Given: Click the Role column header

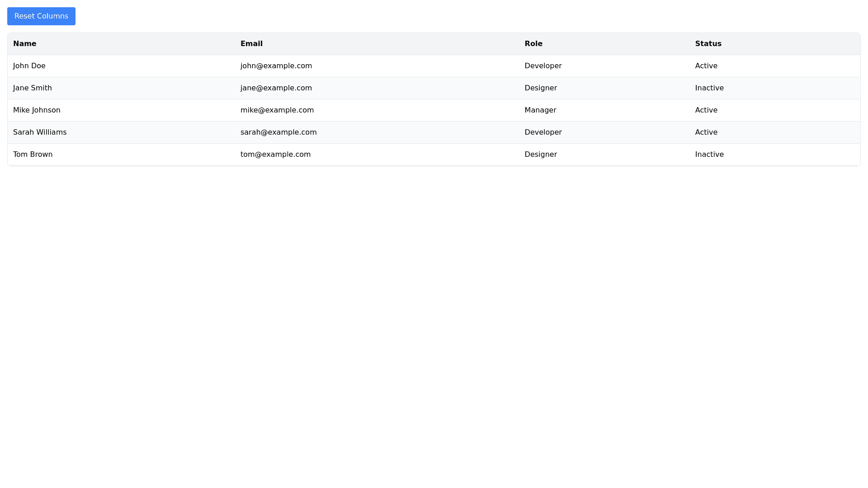Looking at the screenshot, I should pyautogui.click(x=533, y=44).
